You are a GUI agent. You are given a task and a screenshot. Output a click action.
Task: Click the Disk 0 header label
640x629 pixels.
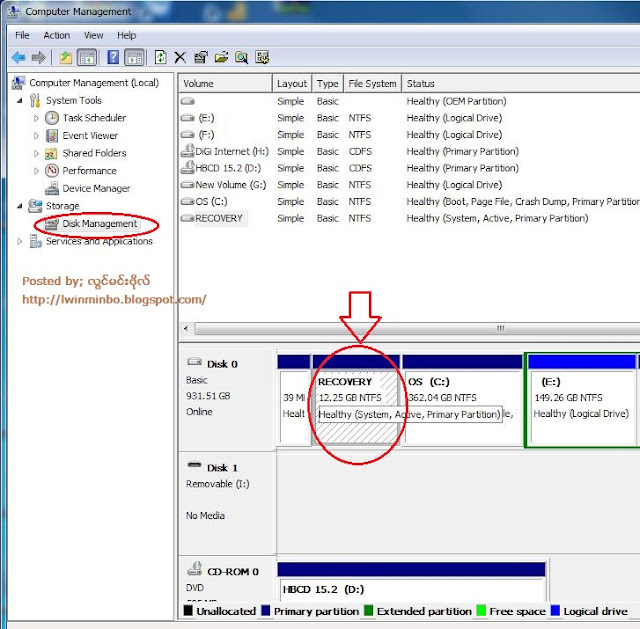(222, 364)
